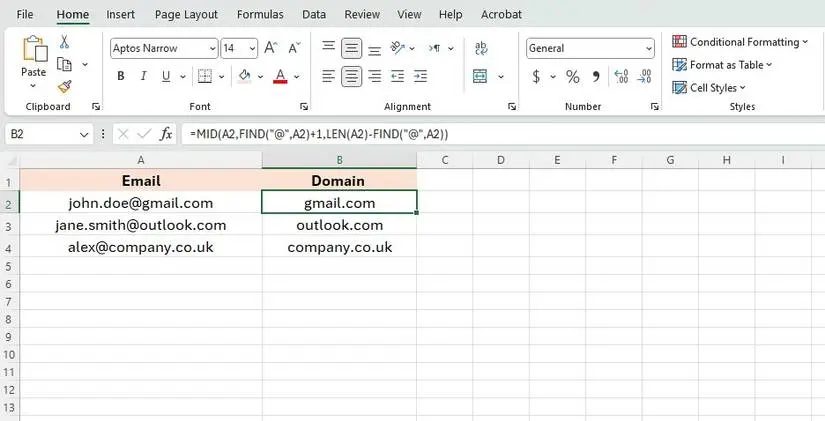825x421 pixels.
Task: Open Cell Styles menu
Action: (709, 88)
